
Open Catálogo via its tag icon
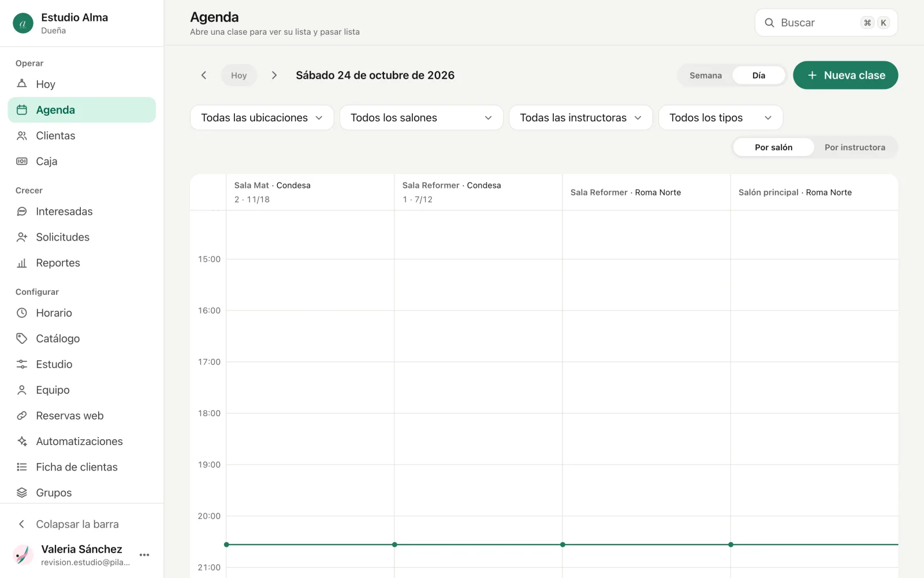(x=22, y=339)
